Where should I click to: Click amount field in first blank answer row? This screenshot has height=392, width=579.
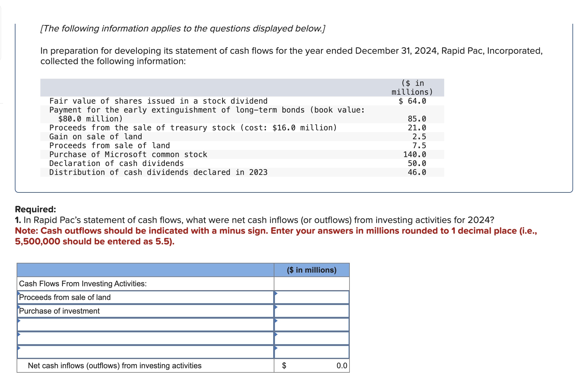click(x=311, y=325)
